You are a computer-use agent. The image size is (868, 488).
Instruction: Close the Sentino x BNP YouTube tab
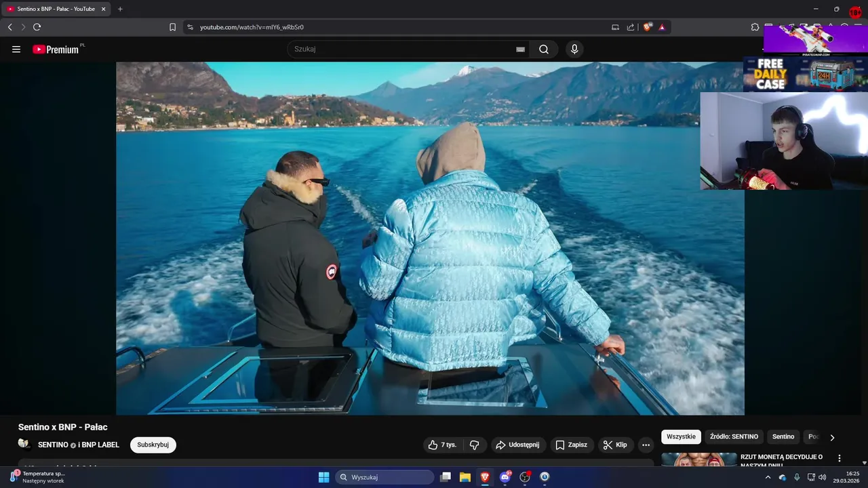click(102, 9)
